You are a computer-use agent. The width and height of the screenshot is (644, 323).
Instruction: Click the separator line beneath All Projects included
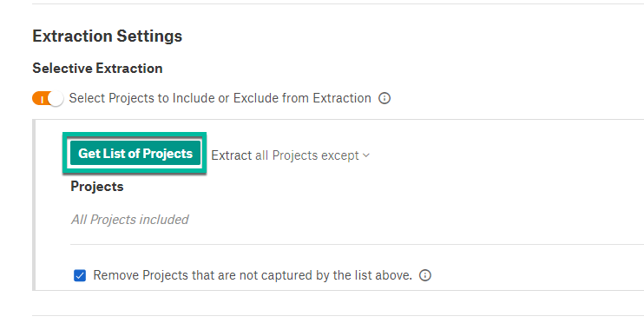(357, 245)
